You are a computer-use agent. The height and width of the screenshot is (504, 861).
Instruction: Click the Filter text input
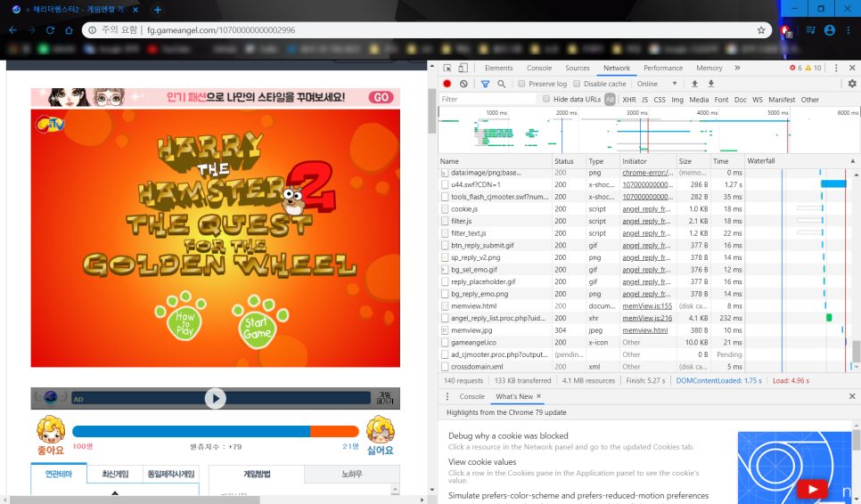tap(487, 99)
